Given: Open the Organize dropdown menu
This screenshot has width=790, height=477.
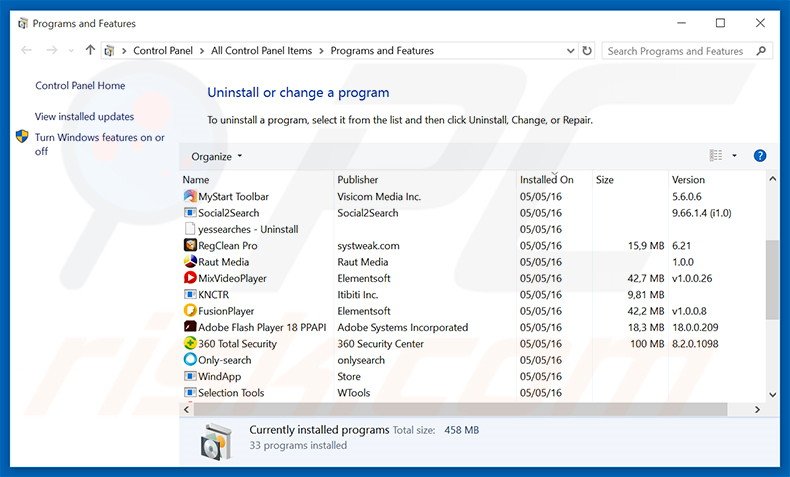Looking at the screenshot, I should click(217, 157).
